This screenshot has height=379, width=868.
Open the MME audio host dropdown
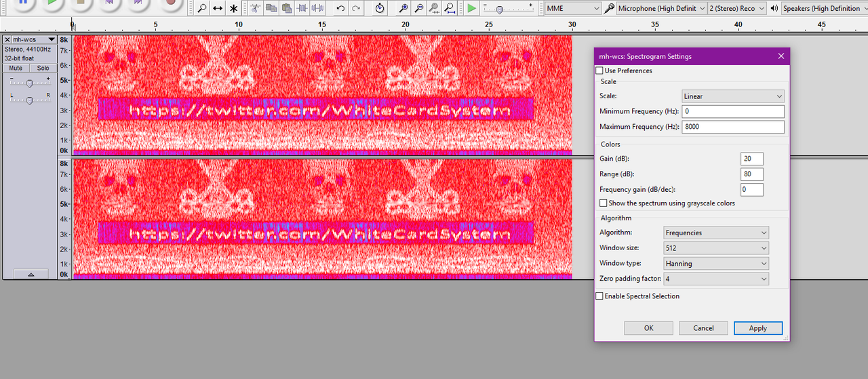point(573,8)
